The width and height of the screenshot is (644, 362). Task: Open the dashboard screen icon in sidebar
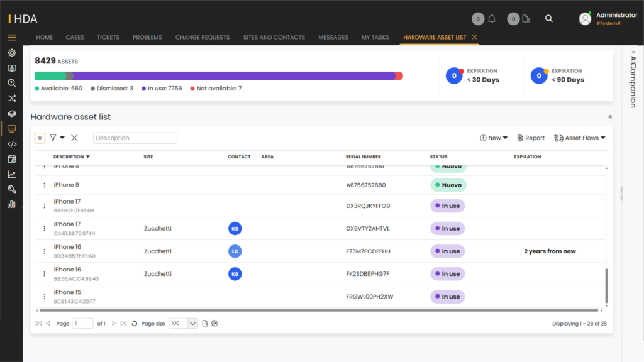coord(11,68)
